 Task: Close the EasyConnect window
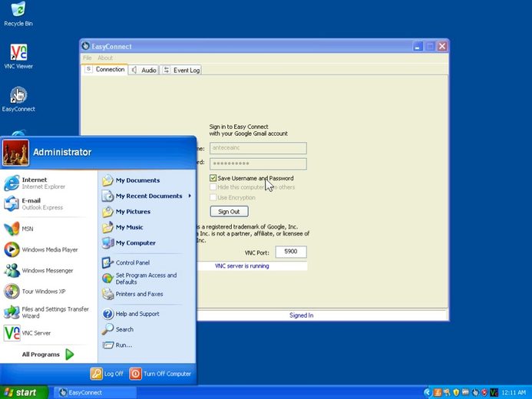pyautogui.click(x=442, y=47)
